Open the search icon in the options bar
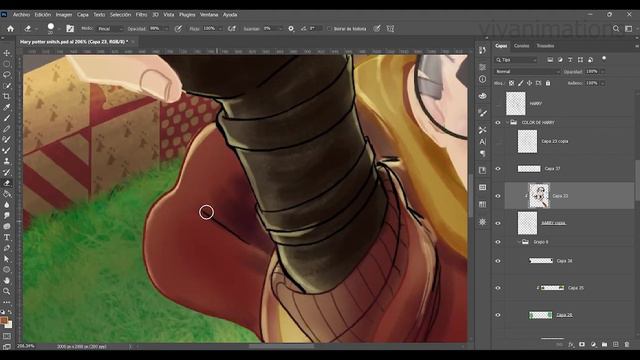Image resolution: width=640 pixels, height=360 pixels. (x=616, y=29)
